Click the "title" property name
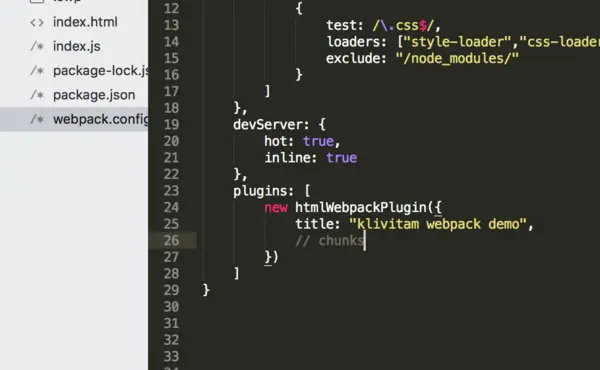600x370 pixels. (314, 224)
